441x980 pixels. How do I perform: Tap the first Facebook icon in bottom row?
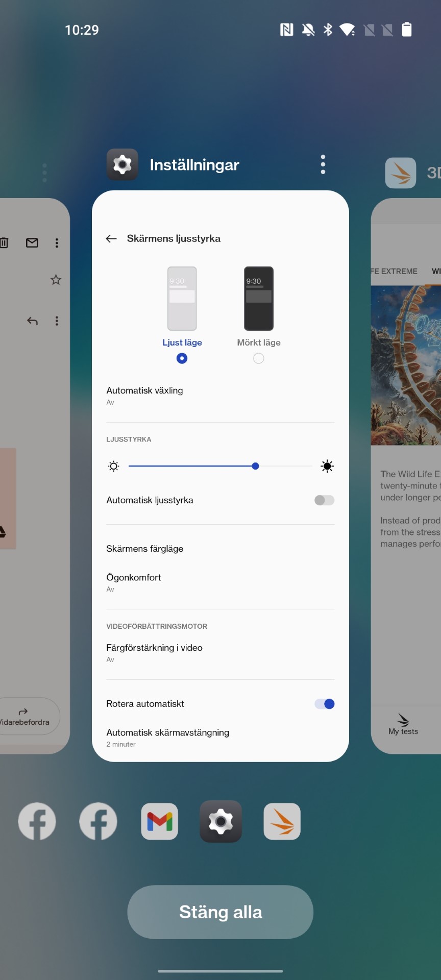pos(37,821)
